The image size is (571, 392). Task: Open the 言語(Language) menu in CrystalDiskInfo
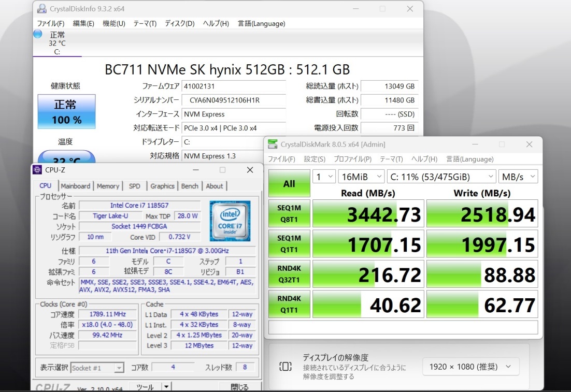tap(262, 24)
